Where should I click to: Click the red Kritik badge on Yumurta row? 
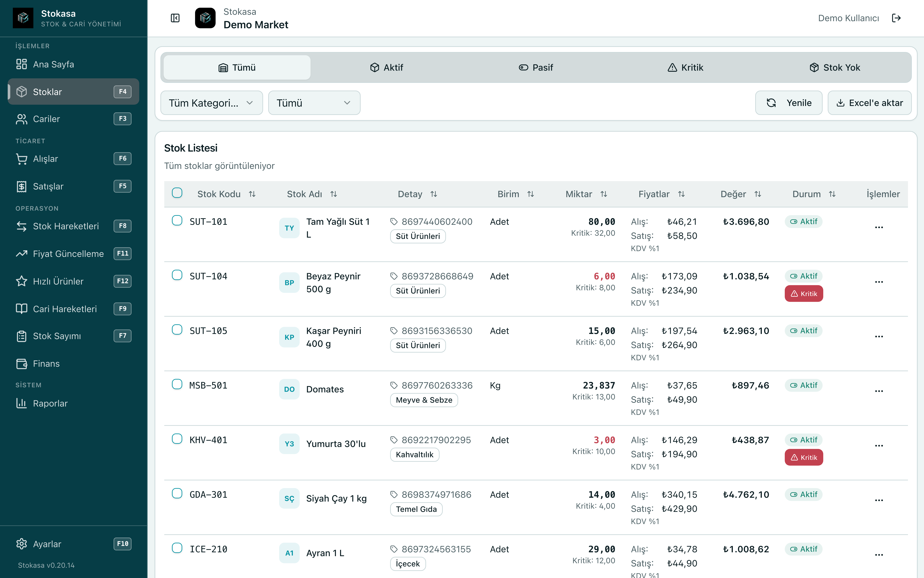(803, 458)
